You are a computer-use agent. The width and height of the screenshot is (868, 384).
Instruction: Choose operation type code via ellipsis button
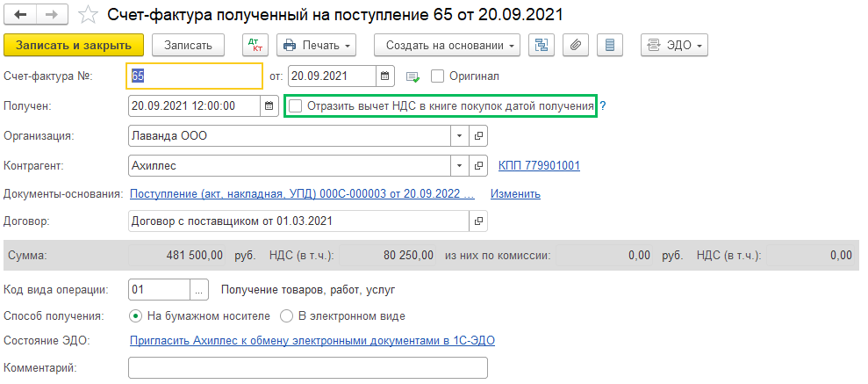(199, 289)
